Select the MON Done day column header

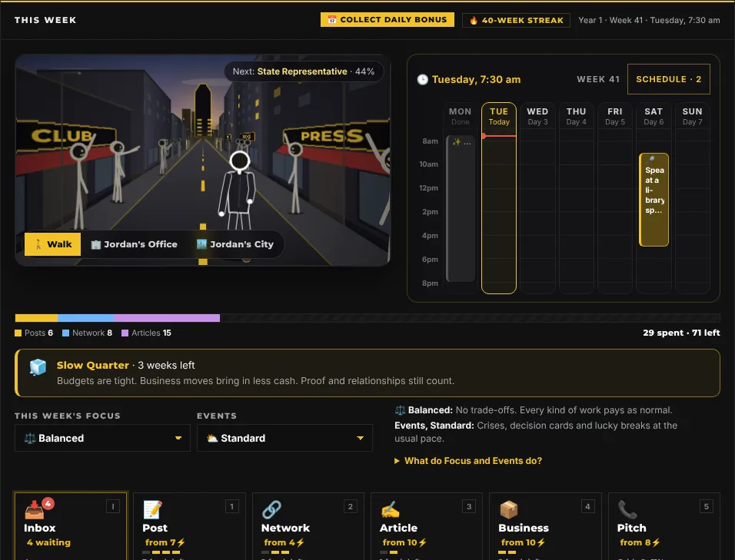[x=460, y=116]
